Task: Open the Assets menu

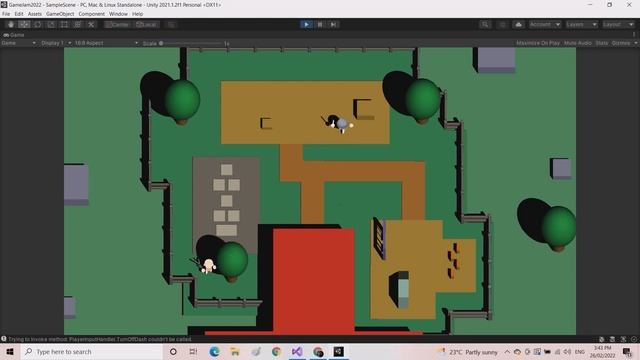Action: (35, 14)
